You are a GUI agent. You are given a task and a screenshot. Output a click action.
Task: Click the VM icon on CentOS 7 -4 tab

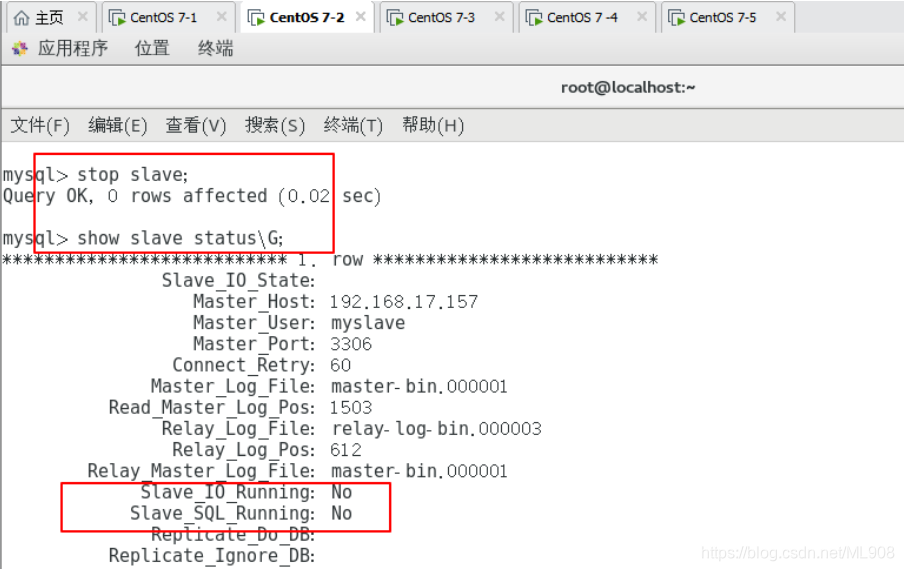click(534, 18)
